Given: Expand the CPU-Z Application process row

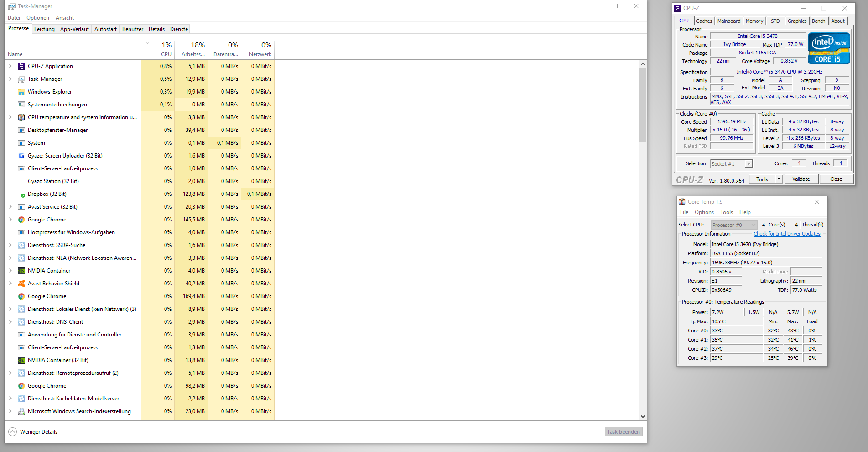Looking at the screenshot, I should (x=10, y=66).
